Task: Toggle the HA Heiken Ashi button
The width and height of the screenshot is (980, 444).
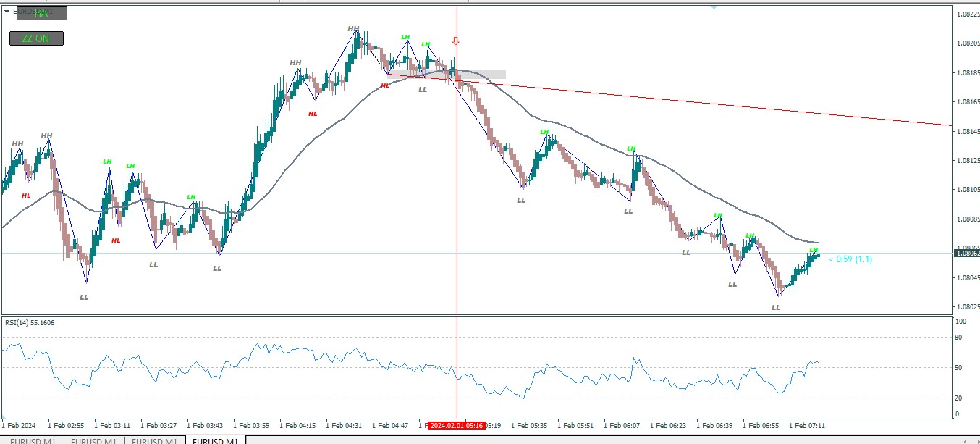Action: click(x=41, y=13)
